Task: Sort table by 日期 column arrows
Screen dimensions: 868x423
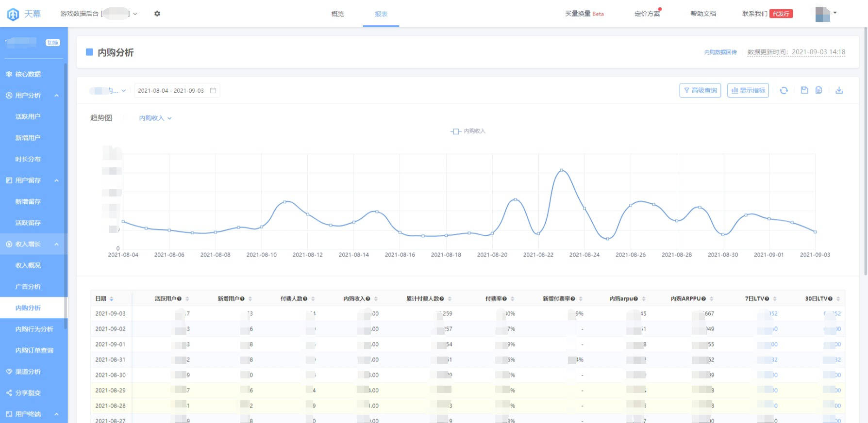Action: click(x=112, y=299)
